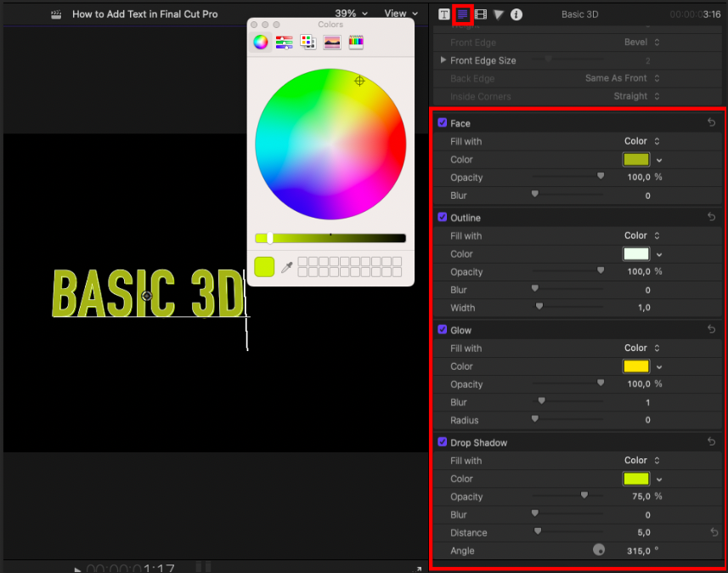Pick a color with the eyedropper tool
The width and height of the screenshot is (728, 573).
pos(287,267)
